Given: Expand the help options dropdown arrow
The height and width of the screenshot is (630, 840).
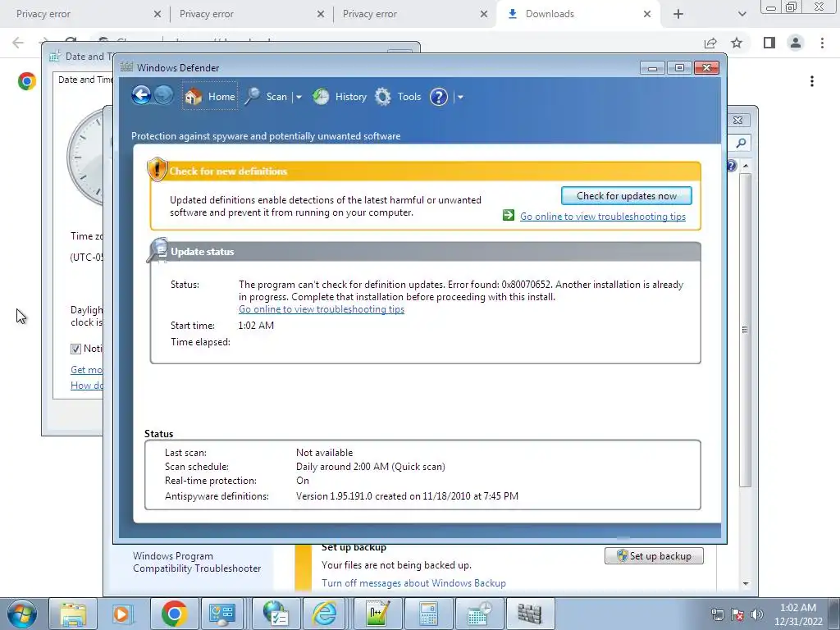Looking at the screenshot, I should [x=460, y=97].
